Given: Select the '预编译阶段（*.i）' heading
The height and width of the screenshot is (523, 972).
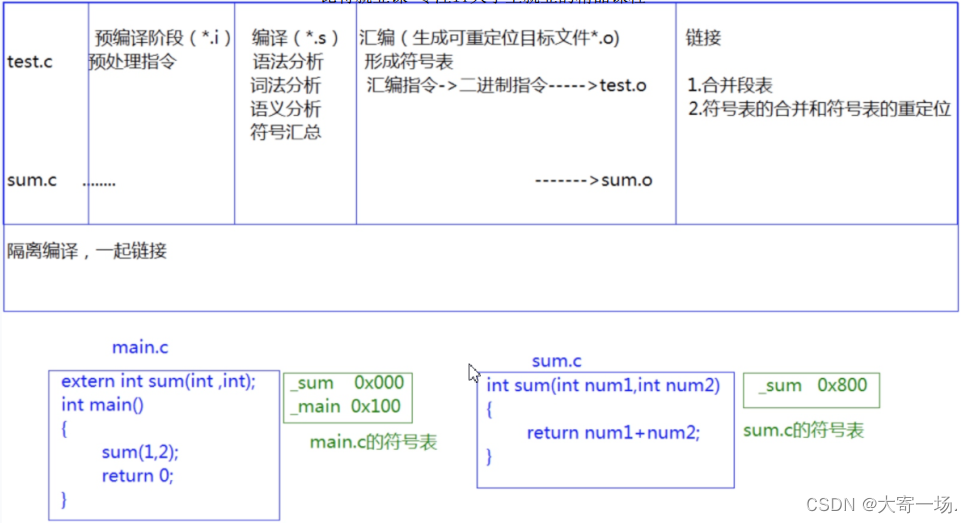Looking at the screenshot, I should (163, 38).
